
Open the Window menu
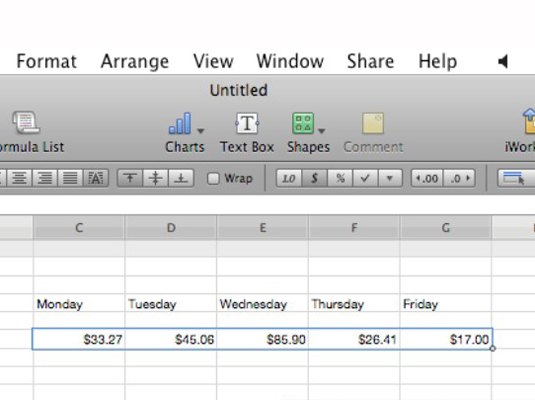(290, 61)
